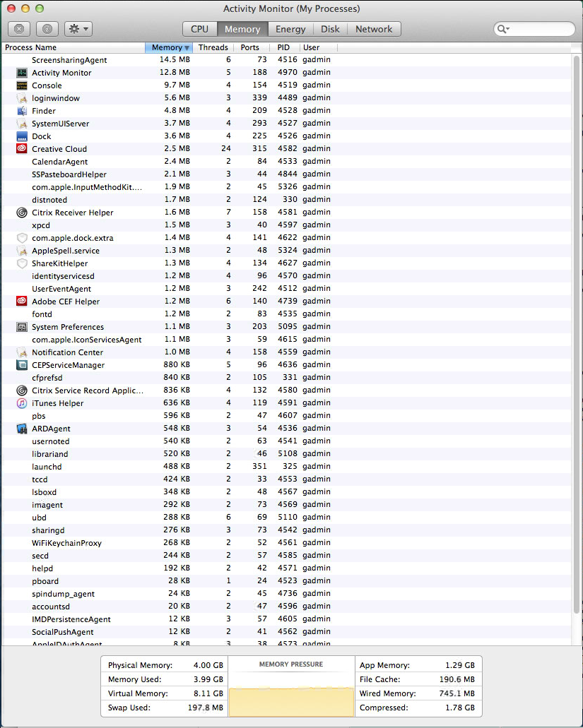Select the distnoted process row
Viewport: 583px width, 728px height.
[287, 200]
